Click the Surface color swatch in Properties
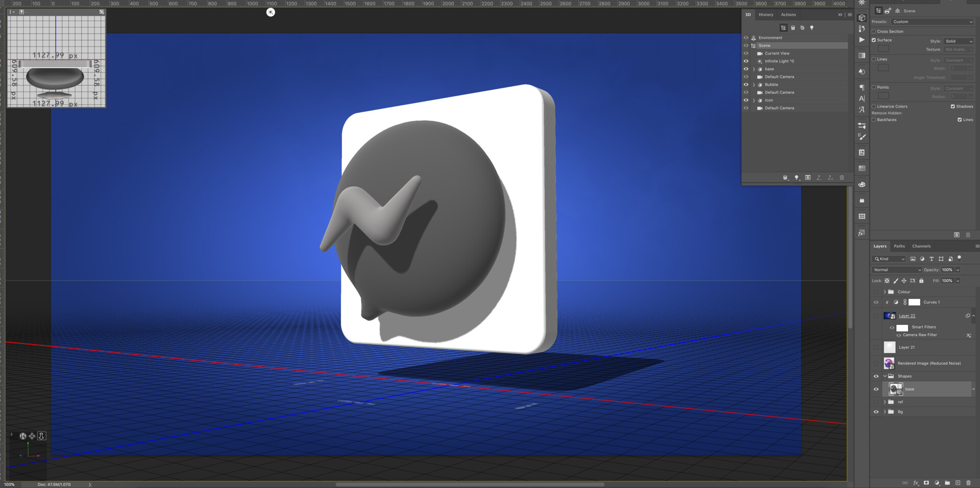Screen dimensions: 980x488 pos(884,48)
